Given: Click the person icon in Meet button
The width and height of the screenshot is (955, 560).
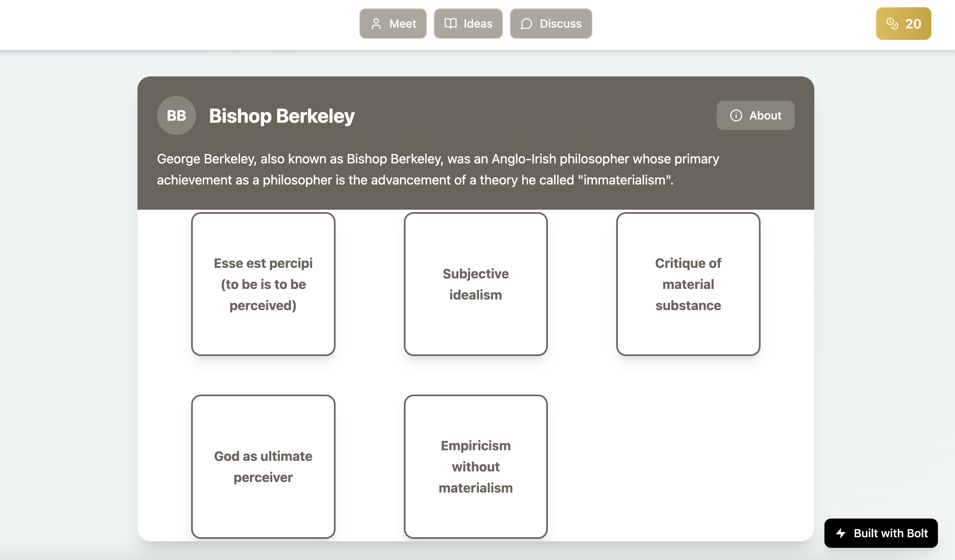Looking at the screenshot, I should pyautogui.click(x=376, y=24).
